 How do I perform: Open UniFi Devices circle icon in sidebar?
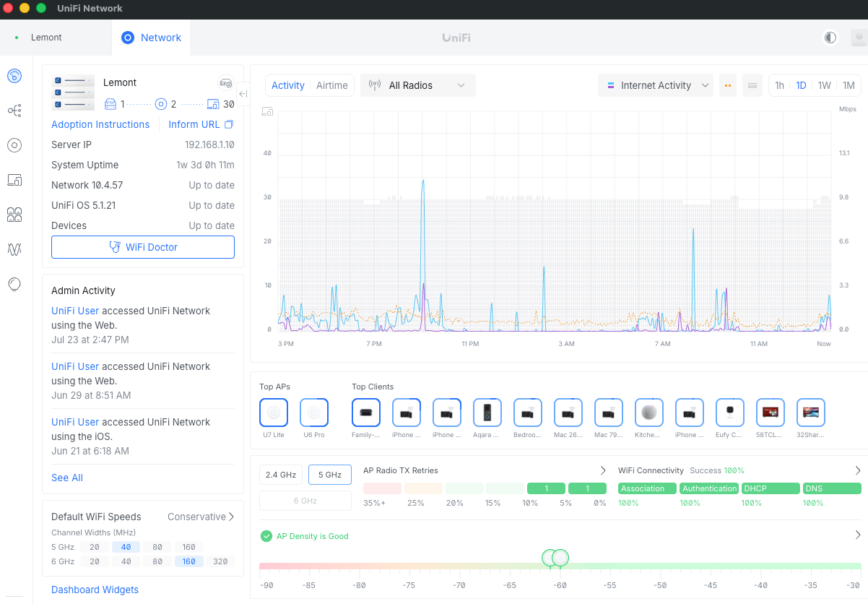point(14,145)
